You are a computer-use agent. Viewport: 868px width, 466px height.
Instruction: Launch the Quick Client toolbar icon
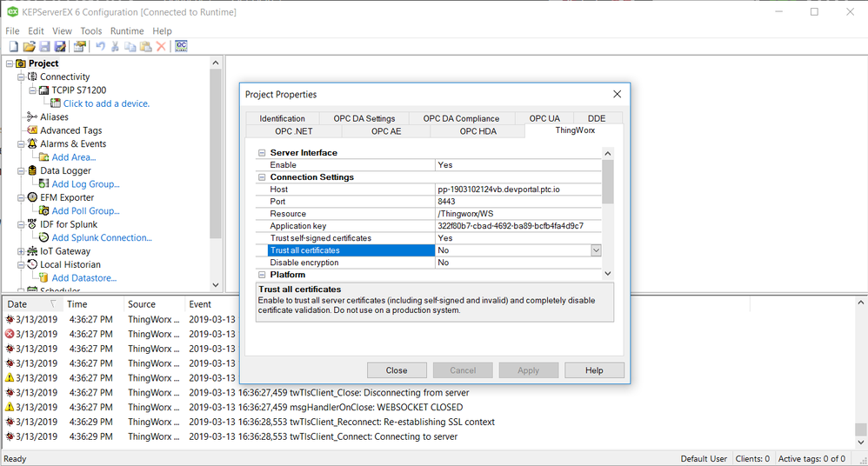181,46
